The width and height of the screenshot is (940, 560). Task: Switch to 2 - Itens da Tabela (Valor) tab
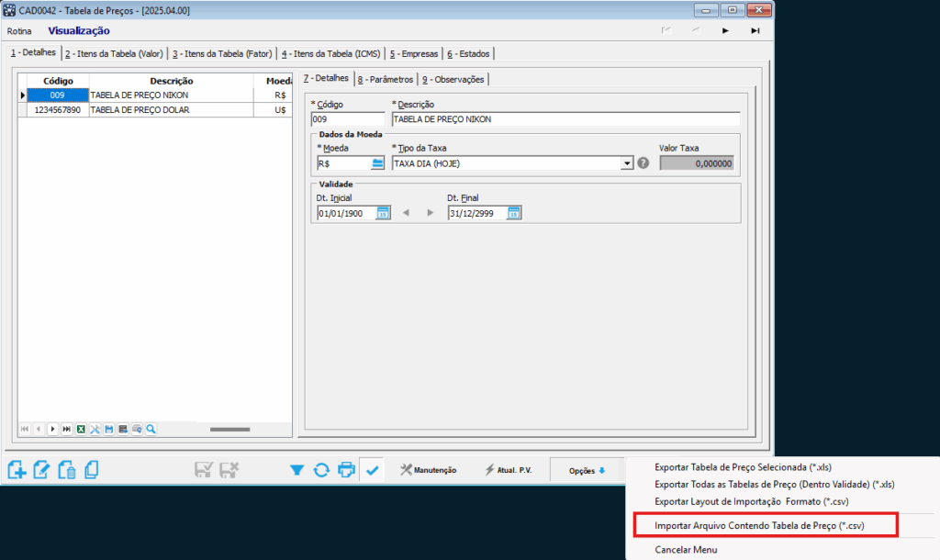(114, 54)
